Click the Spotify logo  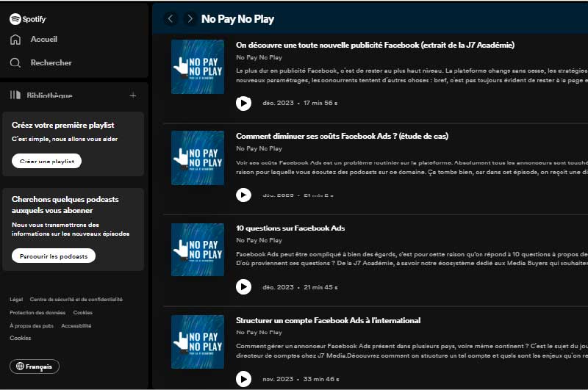click(28, 19)
